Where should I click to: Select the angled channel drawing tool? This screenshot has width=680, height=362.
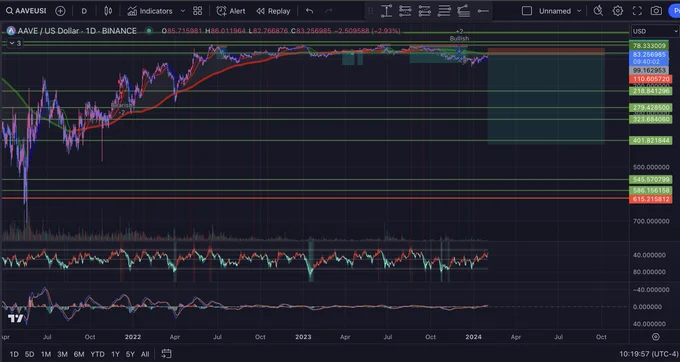(x=464, y=11)
